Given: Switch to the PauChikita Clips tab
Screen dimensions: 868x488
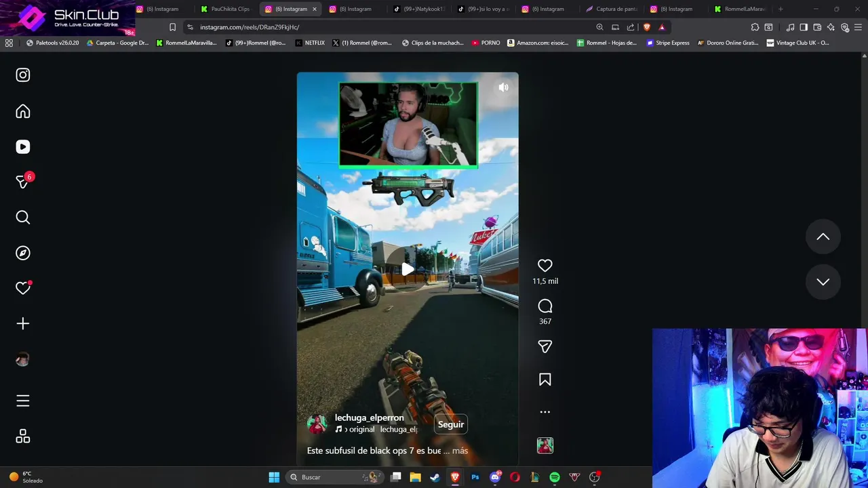Looking at the screenshot, I should pyautogui.click(x=225, y=9).
